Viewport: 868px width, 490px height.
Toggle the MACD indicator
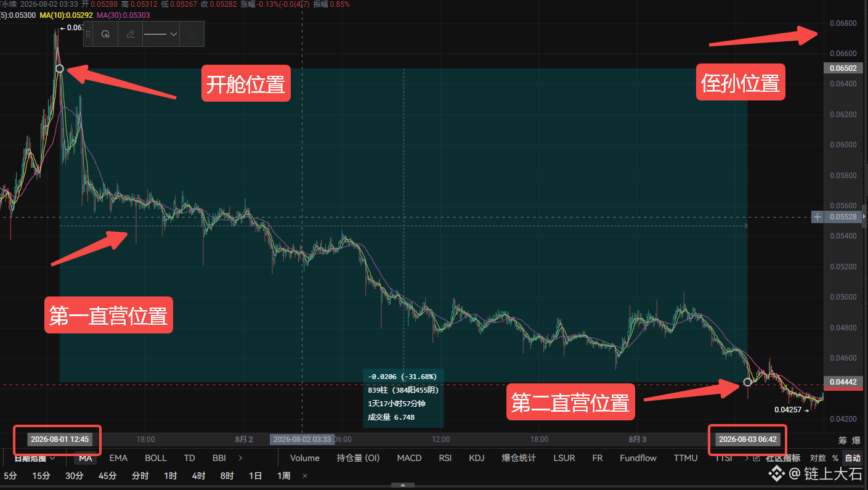(409, 458)
